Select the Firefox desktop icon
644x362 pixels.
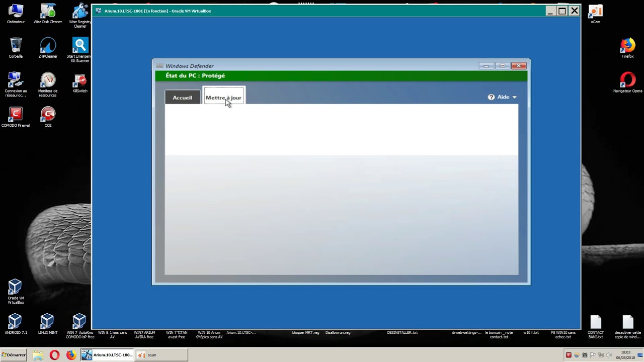tap(627, 48)
